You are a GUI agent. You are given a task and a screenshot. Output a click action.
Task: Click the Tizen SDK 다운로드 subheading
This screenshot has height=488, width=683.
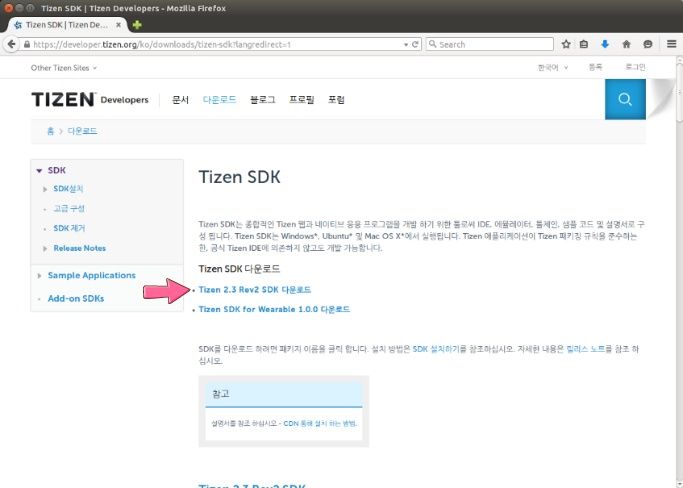tap(239, 269)
